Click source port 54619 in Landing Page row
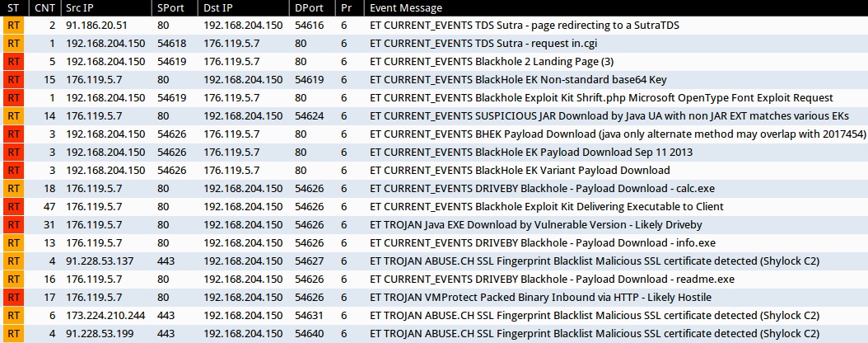The width and height of the screenshot is (868, 343). point(172,62)
